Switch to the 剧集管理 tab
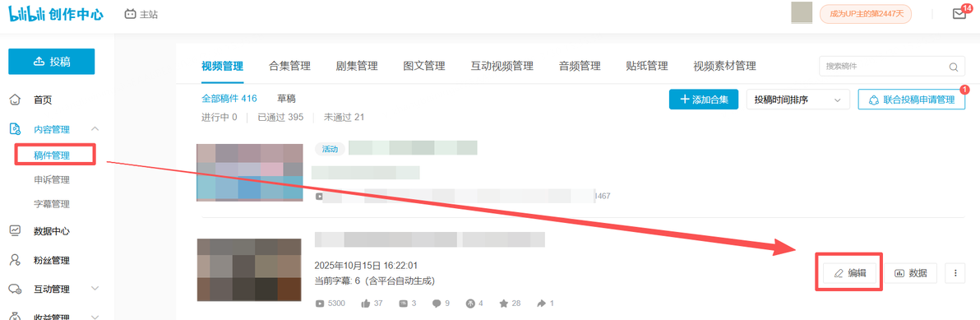 pyautogui.click(x=357, y=67)
